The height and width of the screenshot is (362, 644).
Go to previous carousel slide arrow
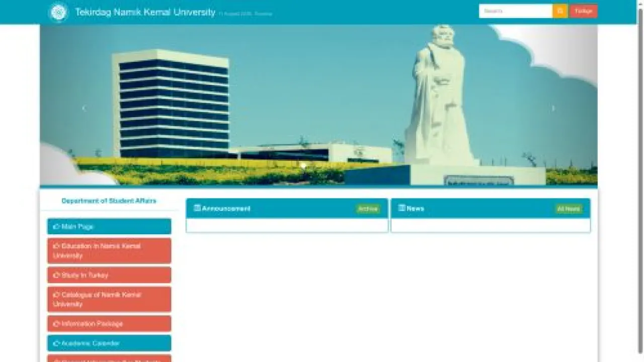(84, 108)
